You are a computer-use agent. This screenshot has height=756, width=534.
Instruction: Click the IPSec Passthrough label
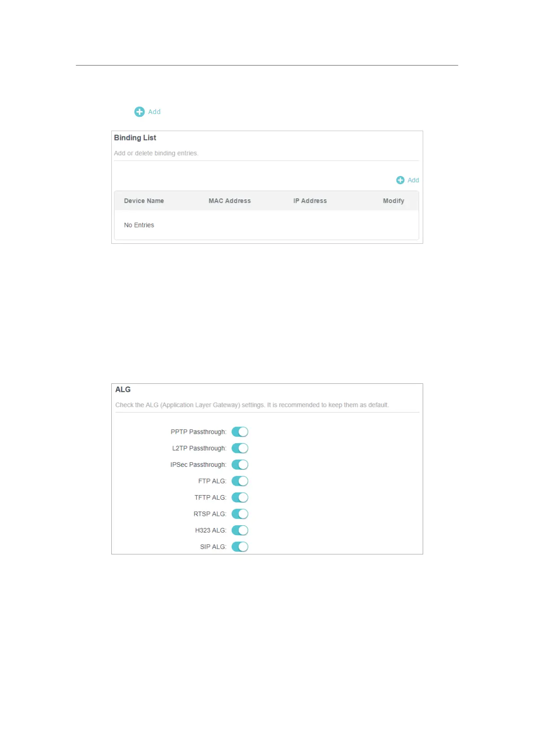pos(198,465)
